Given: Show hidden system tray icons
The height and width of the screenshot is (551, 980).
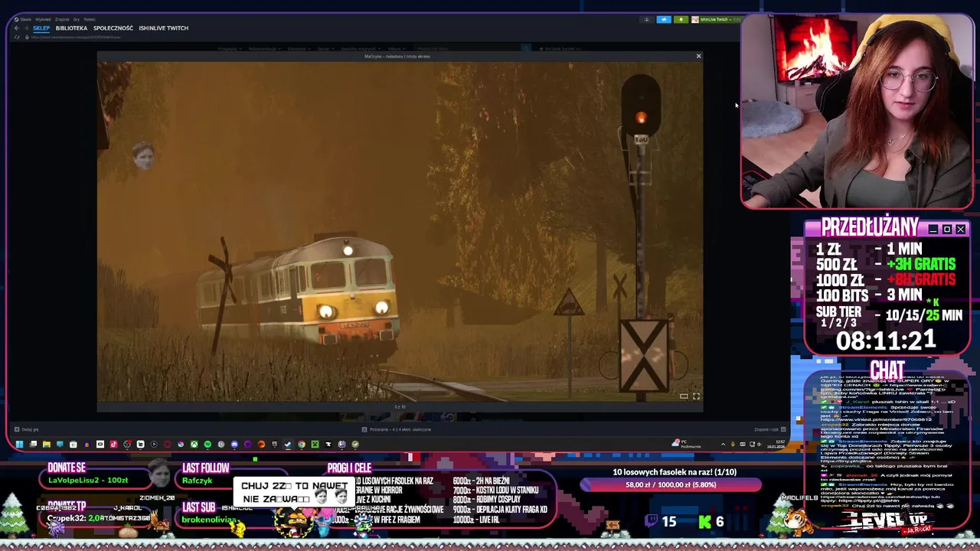Looking at the screenshot, I should (723, 444).
